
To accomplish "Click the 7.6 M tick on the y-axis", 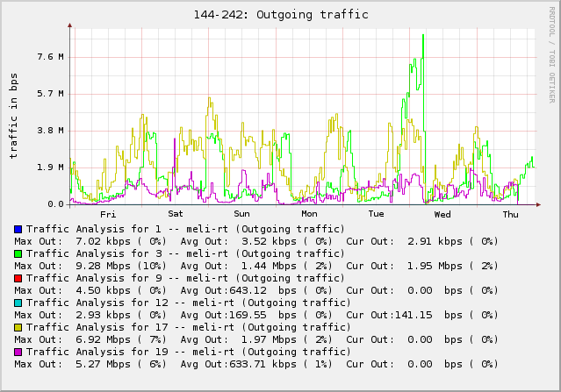I will pyautogui.click(x=49, y=57).
